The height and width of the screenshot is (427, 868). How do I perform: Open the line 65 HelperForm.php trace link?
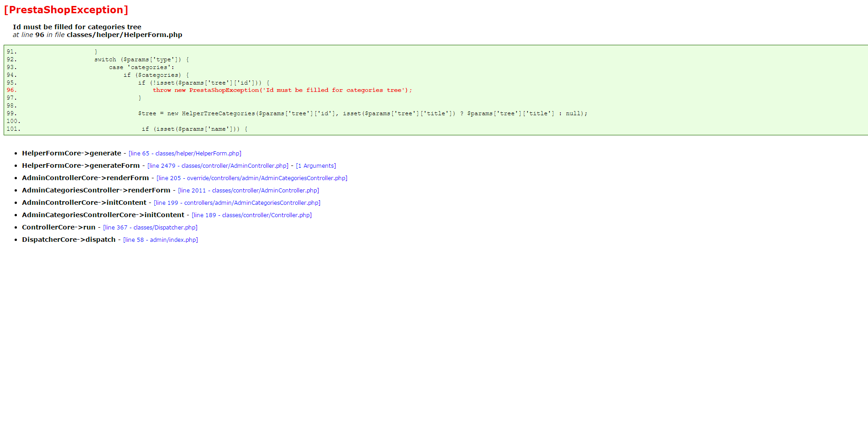click(x=185, y=154)
